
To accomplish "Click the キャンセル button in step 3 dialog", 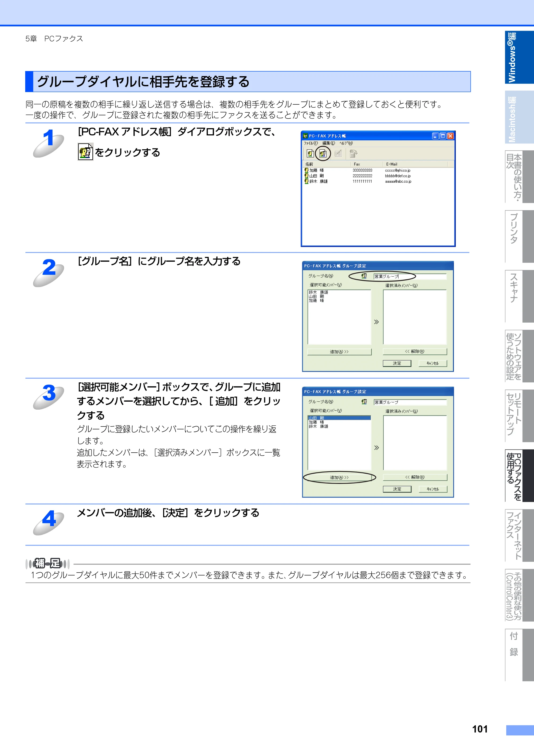I will 433,489.
